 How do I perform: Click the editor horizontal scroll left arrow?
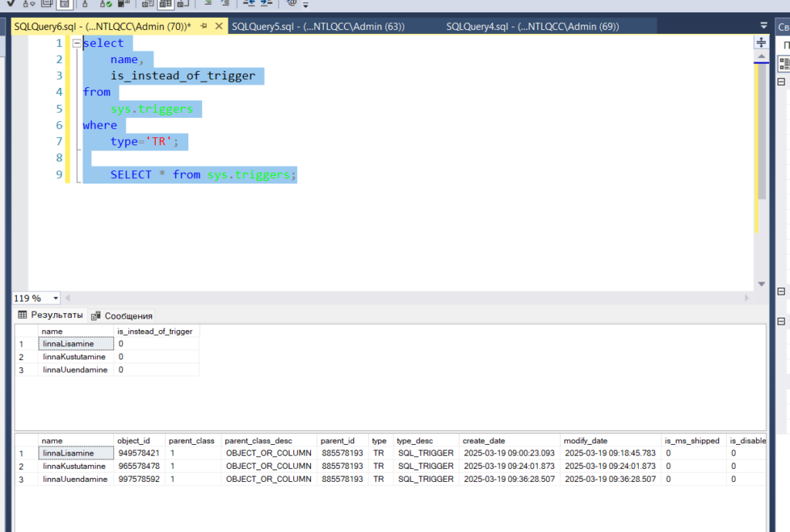(68, 298)
